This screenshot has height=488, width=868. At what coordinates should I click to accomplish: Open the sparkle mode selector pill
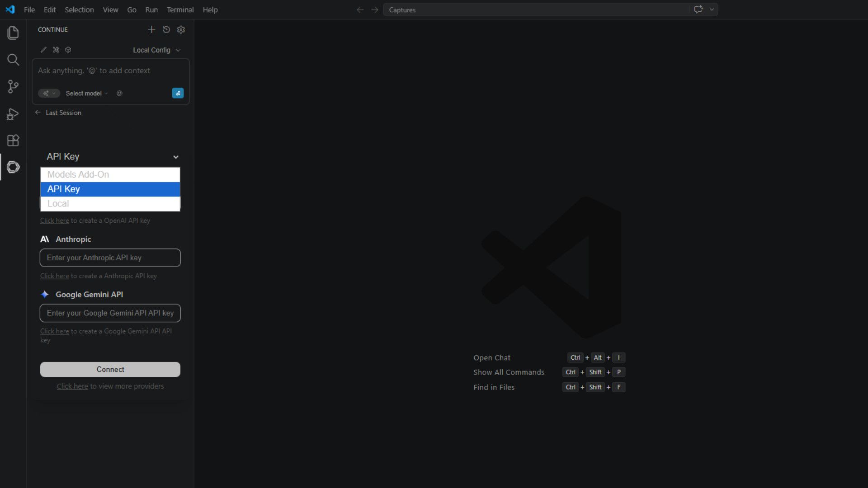(49, 93)
